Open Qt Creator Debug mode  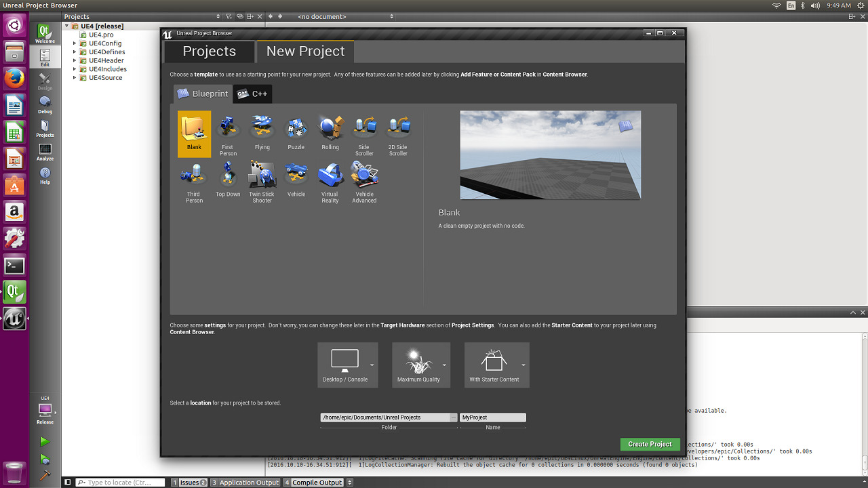[45, 105]
